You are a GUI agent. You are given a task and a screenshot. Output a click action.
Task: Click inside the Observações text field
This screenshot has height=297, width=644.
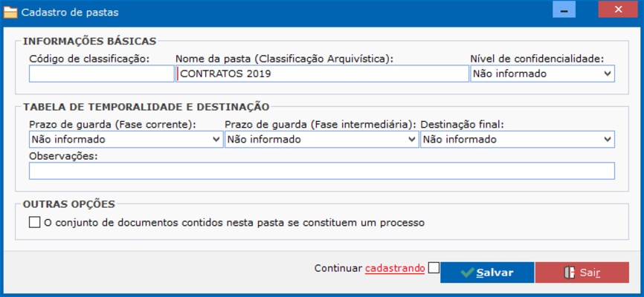pos(321,171)
